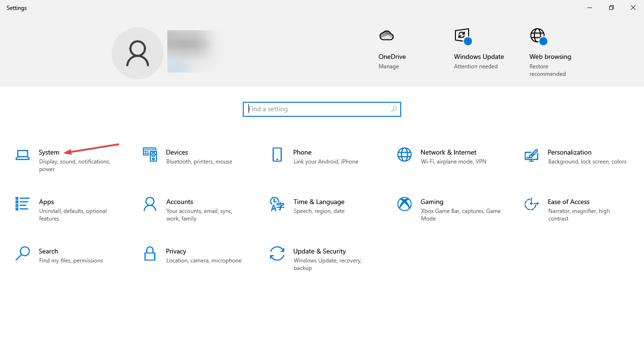Open the System settings laptop icon
The width and height of the screenshot is (644, 343).
click(x=22, y=155)
